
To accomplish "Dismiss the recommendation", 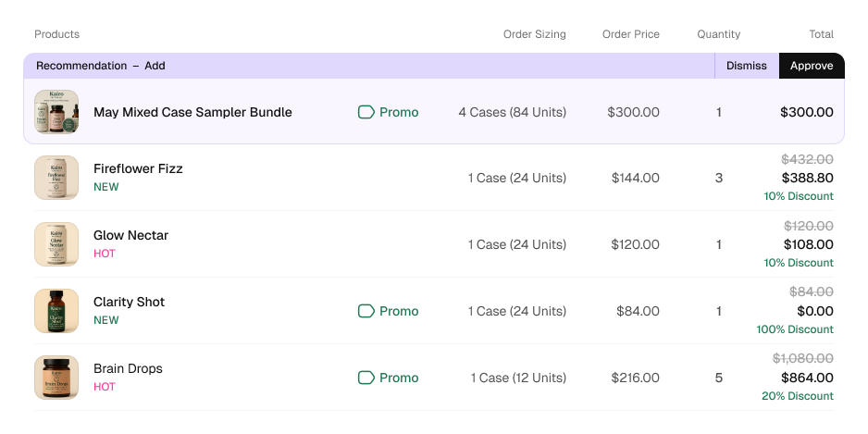I will 747,66.
